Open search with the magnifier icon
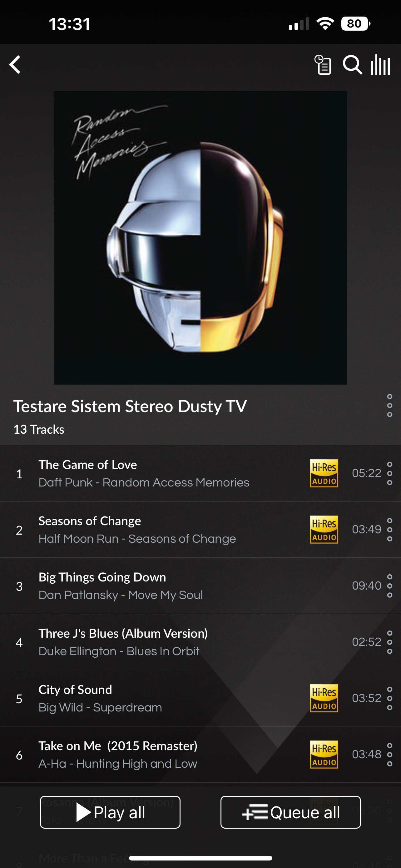The width and height of the screenshot is (401, 868). [x=352, y=65]
